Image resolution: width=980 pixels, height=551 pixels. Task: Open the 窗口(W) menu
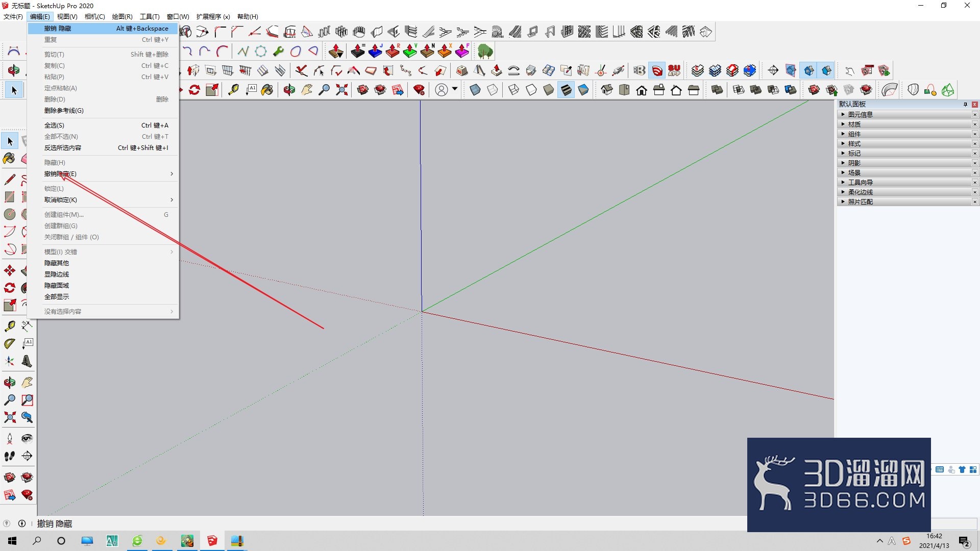178,17
